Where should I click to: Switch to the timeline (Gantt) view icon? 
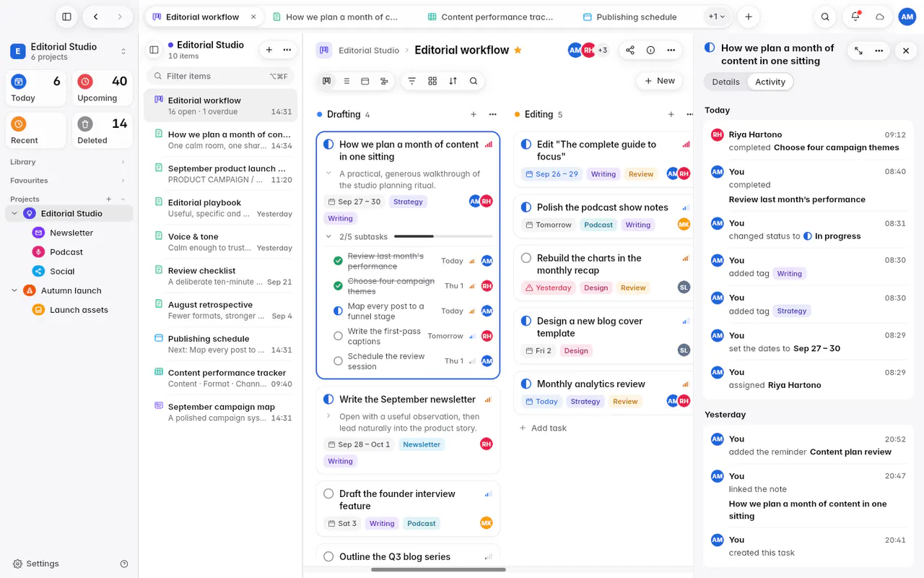coord(384,81)
